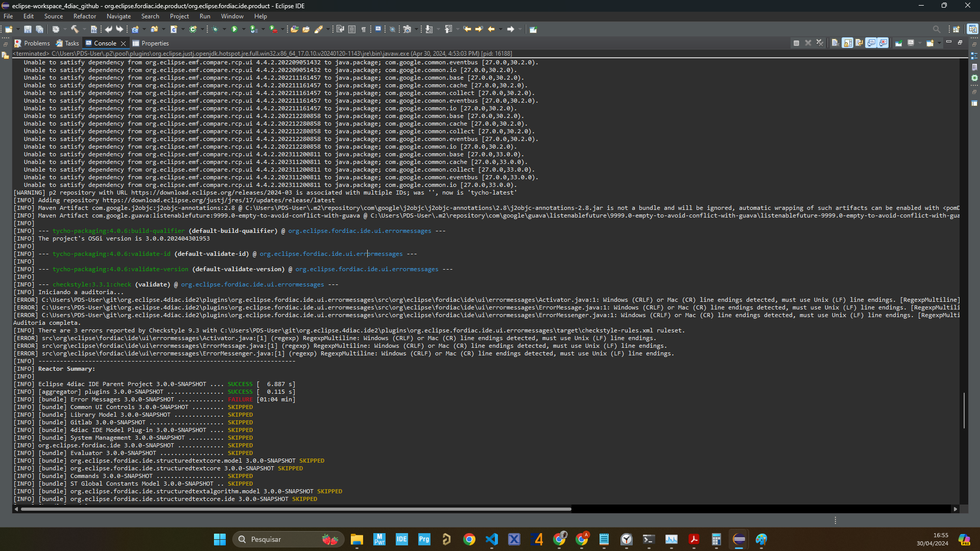The image size is (980, 551).
Task: Switch to the Java perspective icon
Action: [x=972, y=29]
